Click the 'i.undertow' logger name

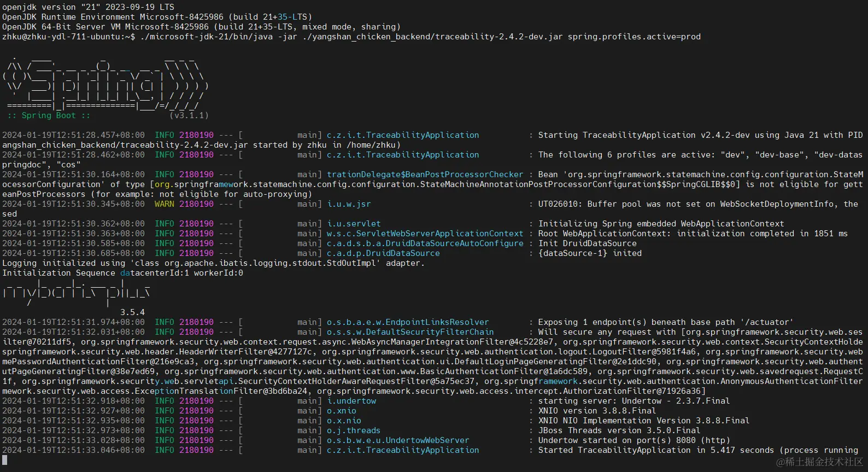pos(351,401)
